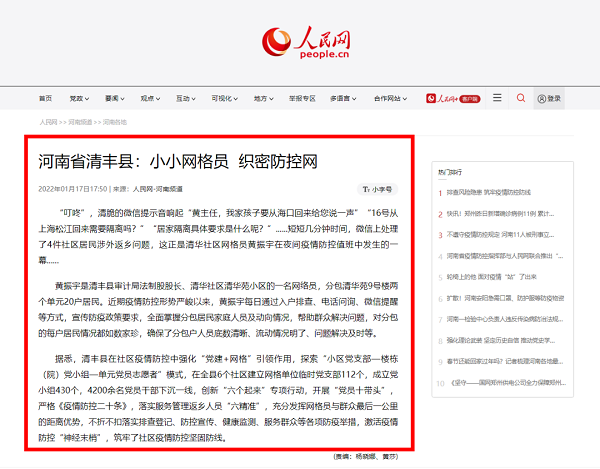Expand the 合作网站 dropdown

click(389, 98)
